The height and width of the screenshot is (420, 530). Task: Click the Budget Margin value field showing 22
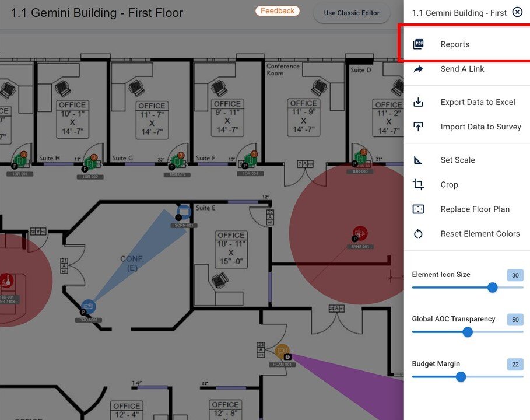pyautogui.click(x=514, y=364)
